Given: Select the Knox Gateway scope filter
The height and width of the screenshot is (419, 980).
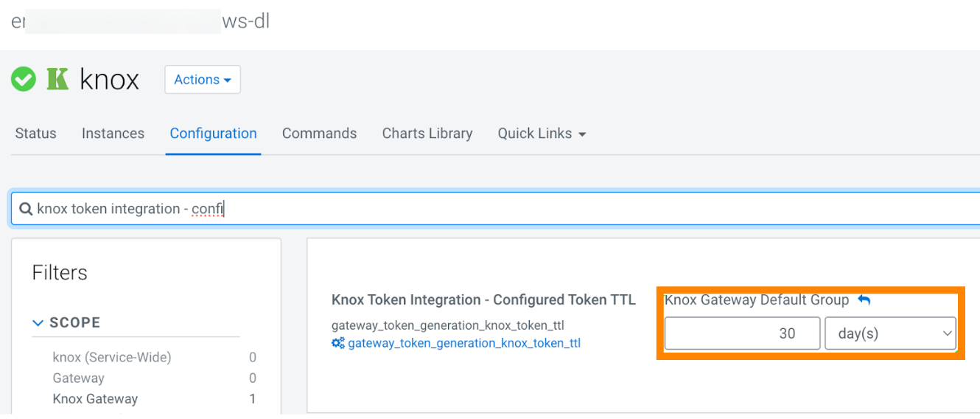Looking at the screenshot, I should click(x=95, y=399).
